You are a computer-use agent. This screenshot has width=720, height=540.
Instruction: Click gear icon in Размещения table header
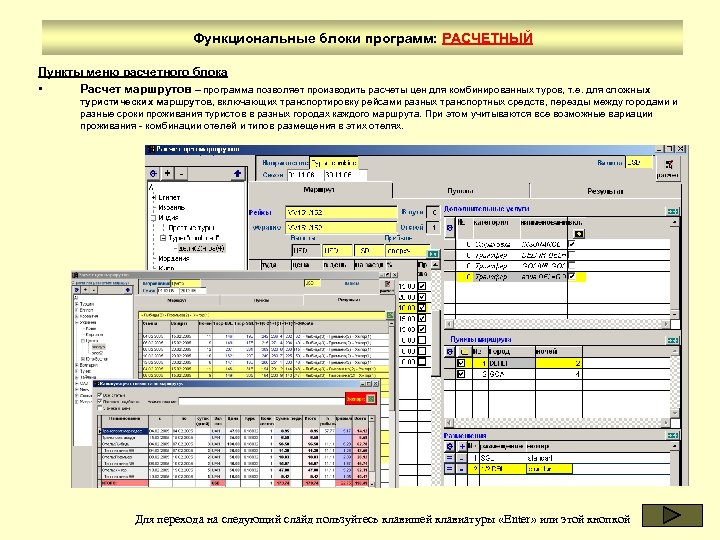coord(450,446)
